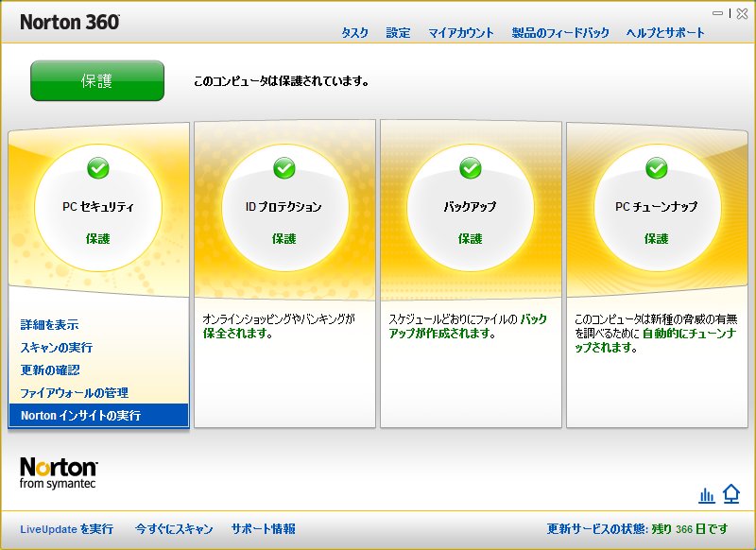Click the スケジュールどおりにファイルの backup description text
Image resolution: width=756 pixels, height=550 pixels.
(468, 326)
